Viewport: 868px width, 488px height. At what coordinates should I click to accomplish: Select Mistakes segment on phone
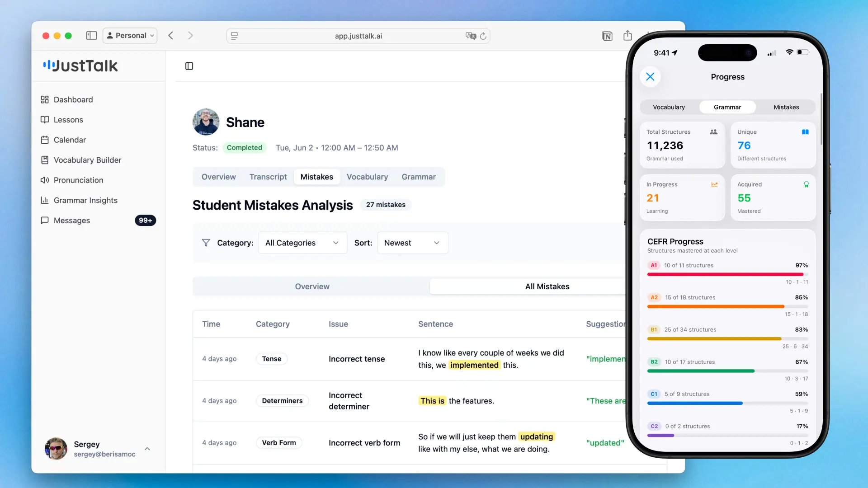click(x=786, y=107)
